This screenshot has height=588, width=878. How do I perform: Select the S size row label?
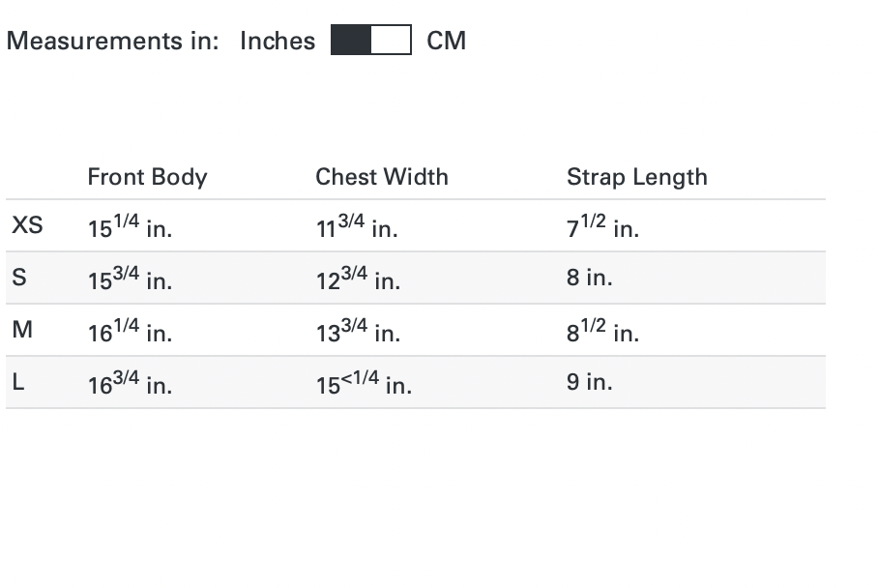[x=17, y=279]
